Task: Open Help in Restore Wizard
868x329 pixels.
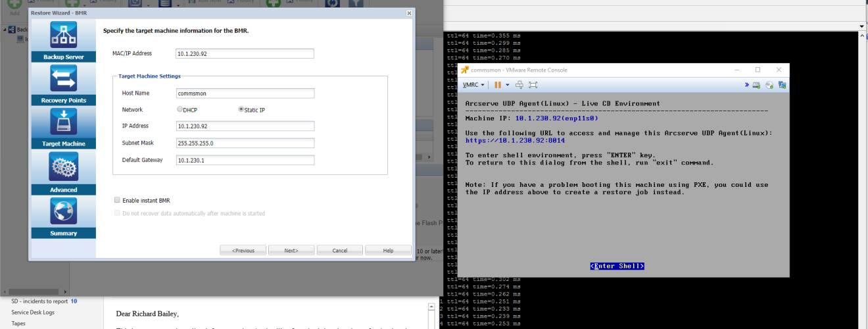Action: pyautogui.click(x=388, y=250)
